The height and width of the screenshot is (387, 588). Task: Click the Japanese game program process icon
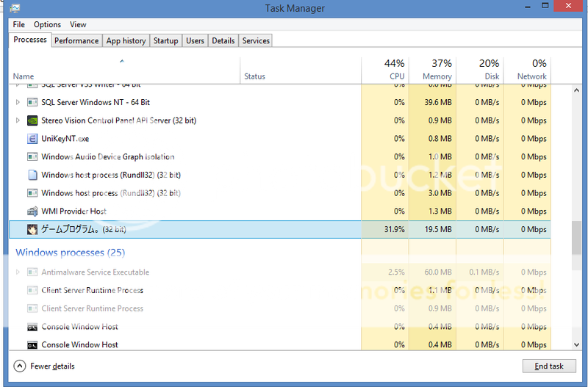(x=32, y=230)
